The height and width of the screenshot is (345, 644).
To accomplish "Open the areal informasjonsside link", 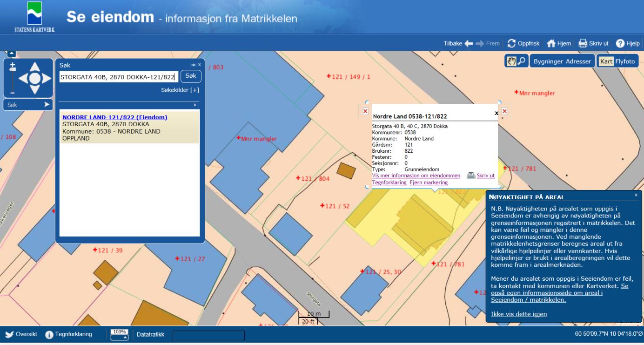I will tap(560, 293).
